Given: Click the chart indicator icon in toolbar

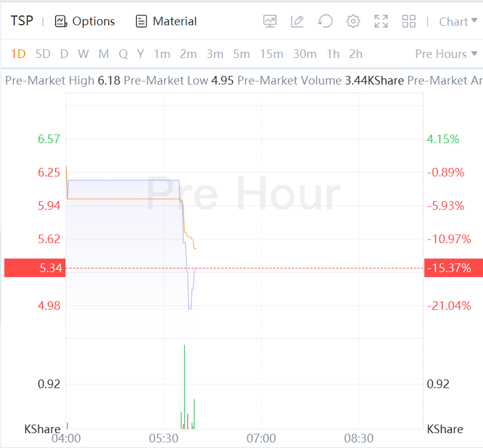Looking at the screenshot, I should [270, 22].
